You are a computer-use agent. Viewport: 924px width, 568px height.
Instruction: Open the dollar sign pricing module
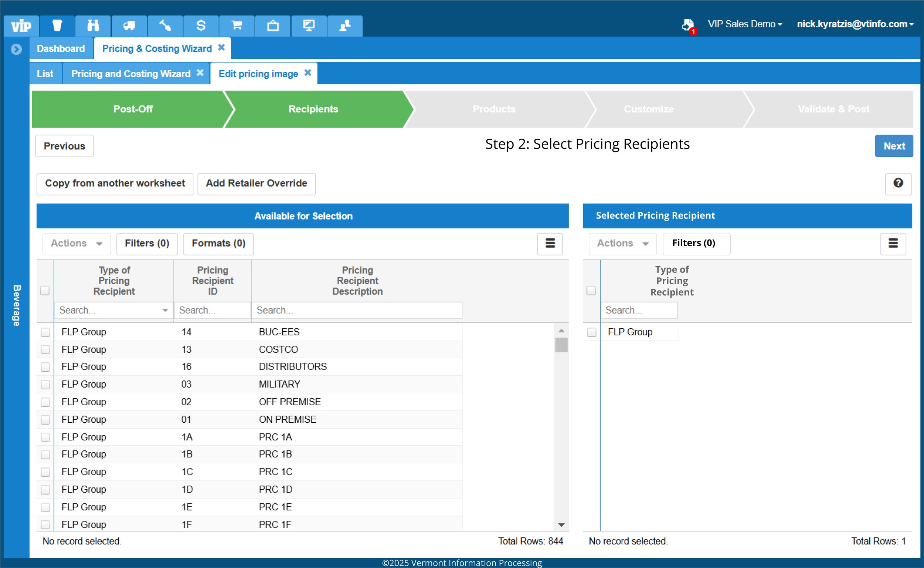click(x=201, y=25)
